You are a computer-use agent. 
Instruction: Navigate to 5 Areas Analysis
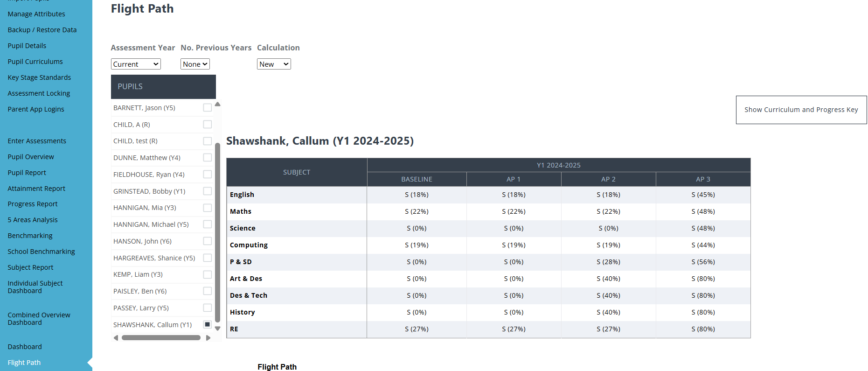pos(33,220)
